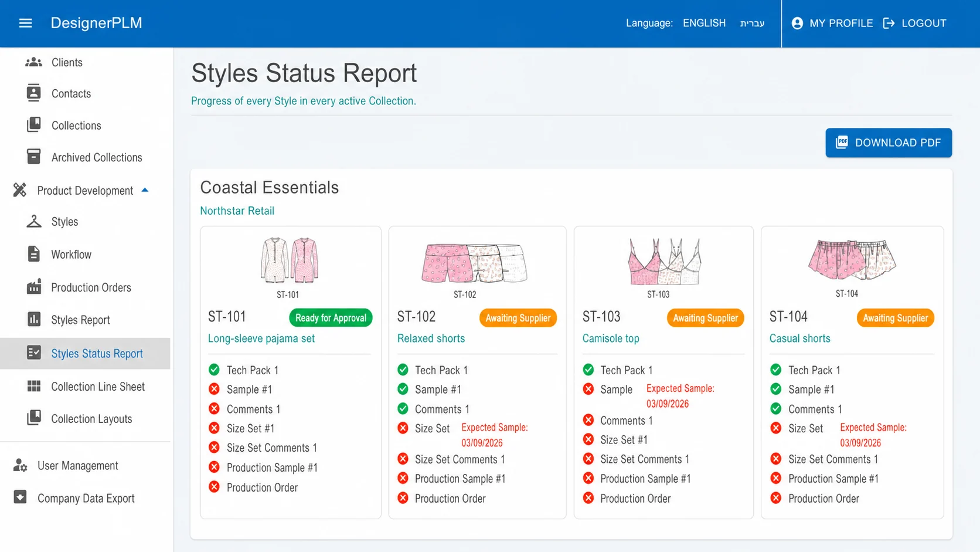
Task: Click the My Profile avatar icon
Action: tap(797, 23)
